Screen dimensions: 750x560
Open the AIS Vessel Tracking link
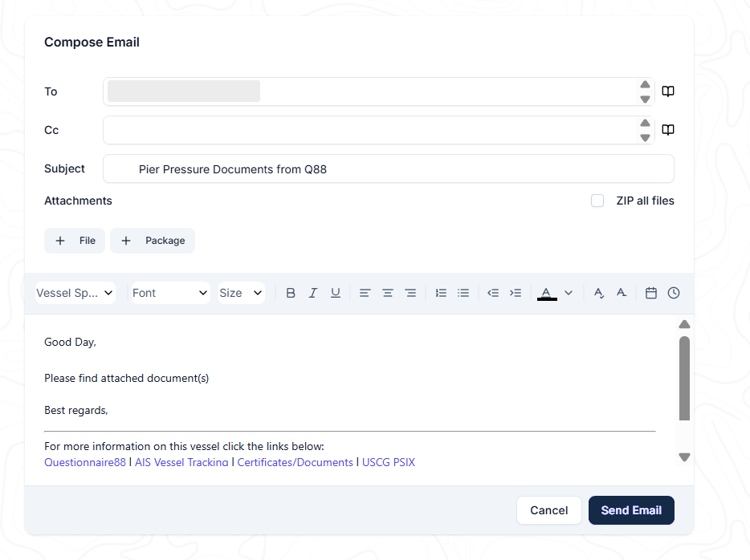(x=181, y=462)
